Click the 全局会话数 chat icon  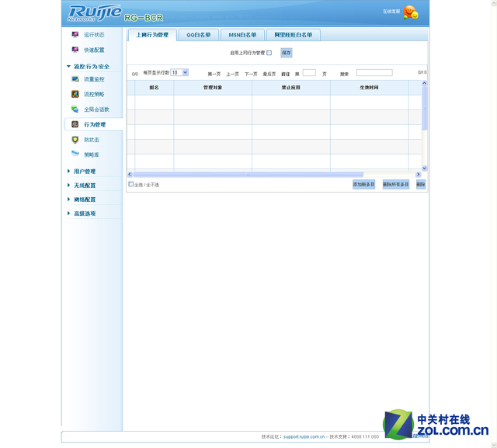pyautogui.click(x=75, y=109)
